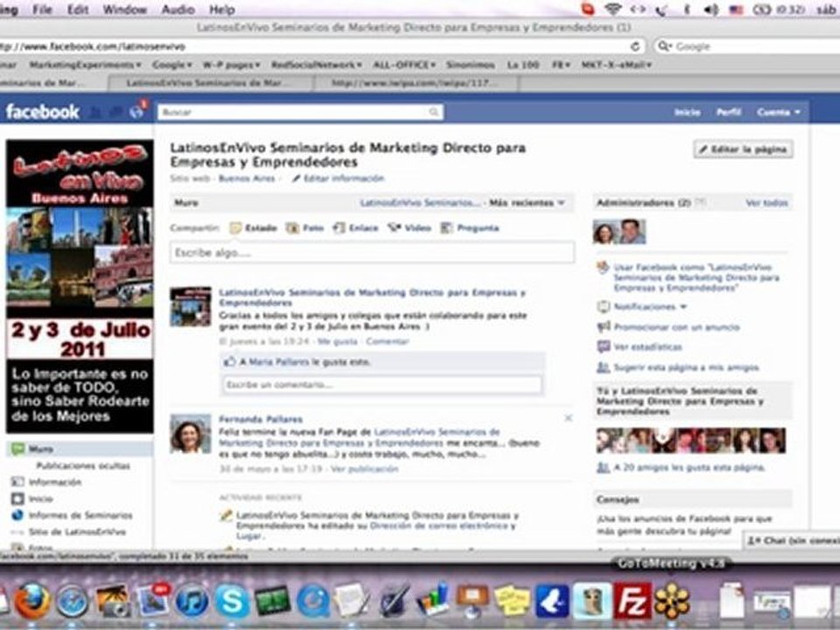
Task: Open the Photo Booth style camera dock icon
Action: click(x=113, y=601)
